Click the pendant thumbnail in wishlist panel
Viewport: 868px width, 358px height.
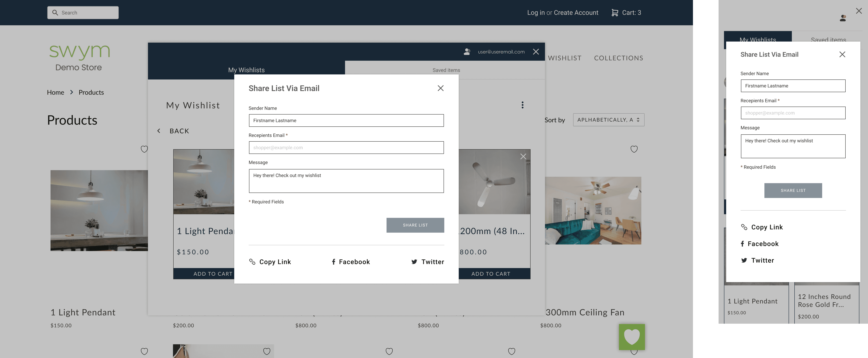click(x=204, y=182)
